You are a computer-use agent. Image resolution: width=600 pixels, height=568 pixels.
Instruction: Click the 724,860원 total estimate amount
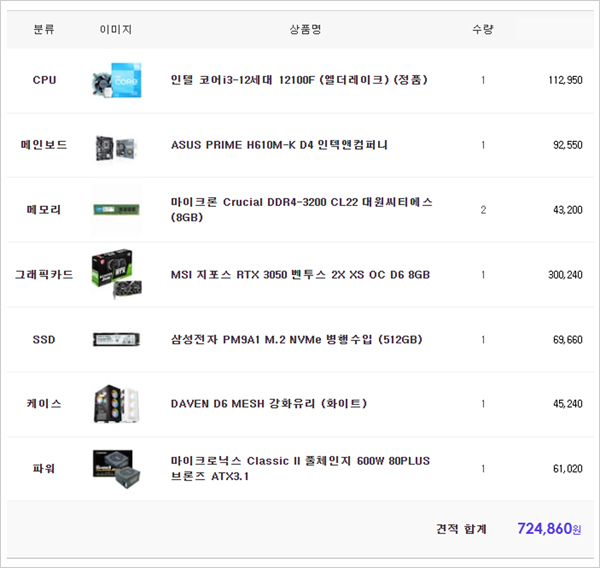click(548, 528)
